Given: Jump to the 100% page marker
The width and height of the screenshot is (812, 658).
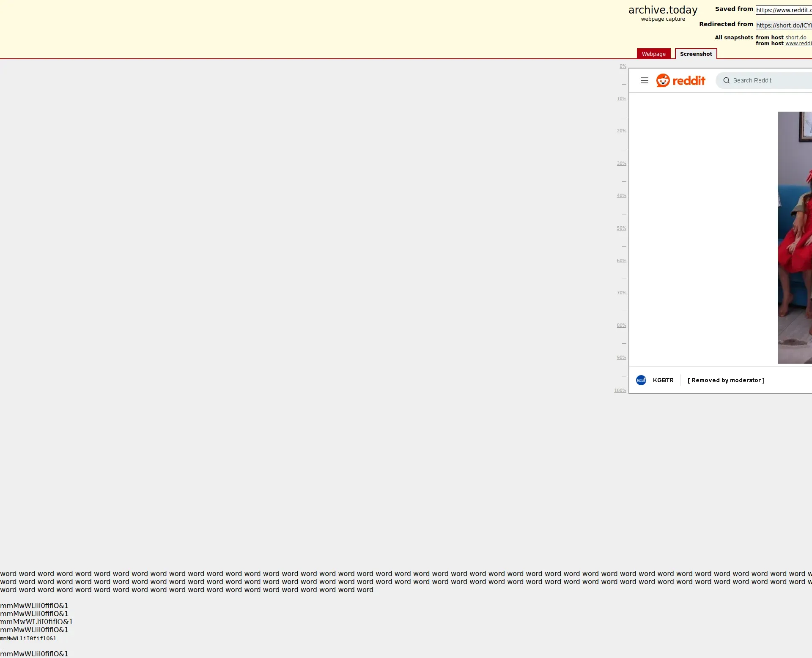Looking at the screenshot, I should point(620,390).
